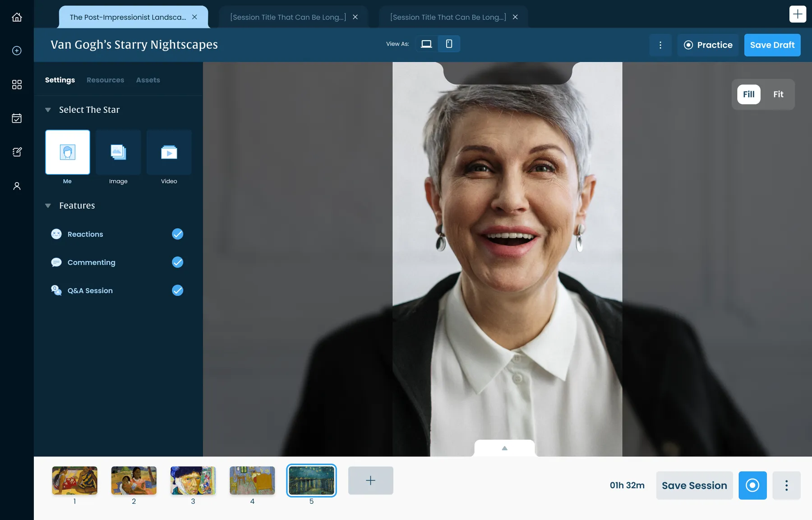Toggle the Q&A Session checkbox
812x520 pixels.
coord(178,290)
